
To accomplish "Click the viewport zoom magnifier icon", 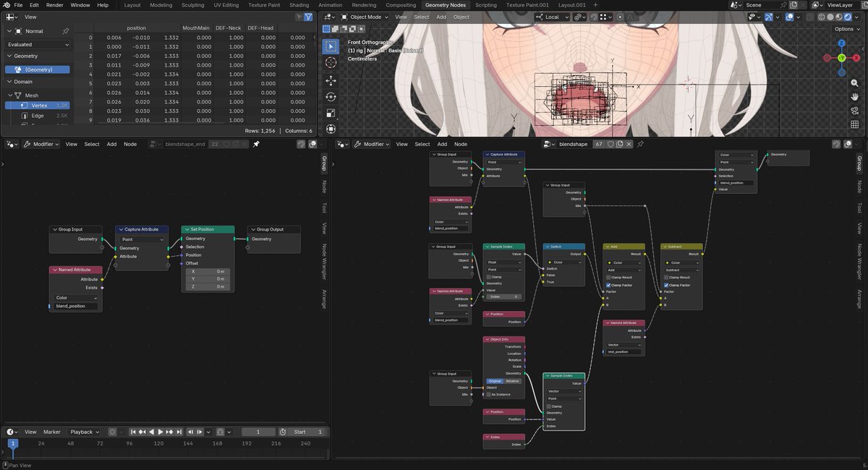I will [x=854, y=83].
